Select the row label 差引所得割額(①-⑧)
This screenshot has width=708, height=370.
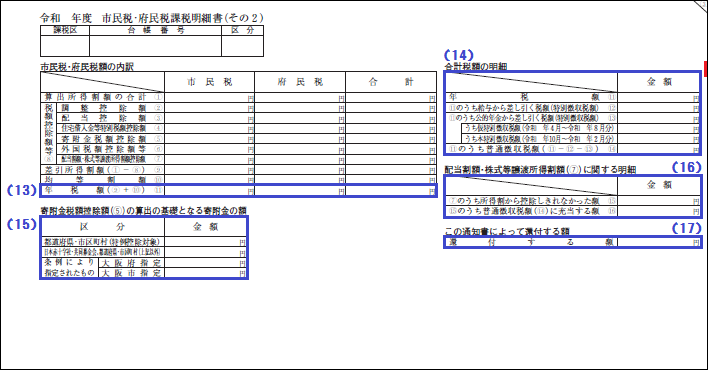coord(102,170)
